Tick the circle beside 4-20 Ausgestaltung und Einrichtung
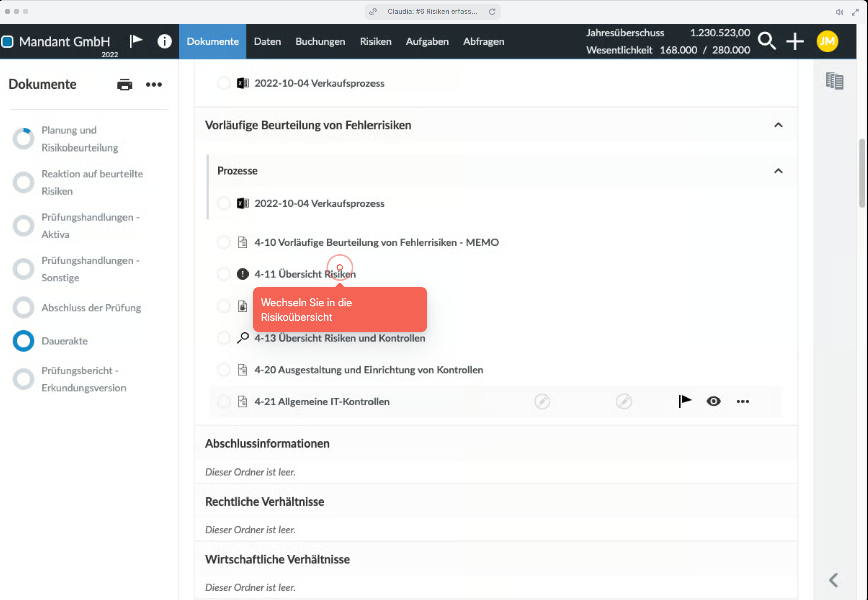Viewport: 868px width, 600px height. pos(224,370)
